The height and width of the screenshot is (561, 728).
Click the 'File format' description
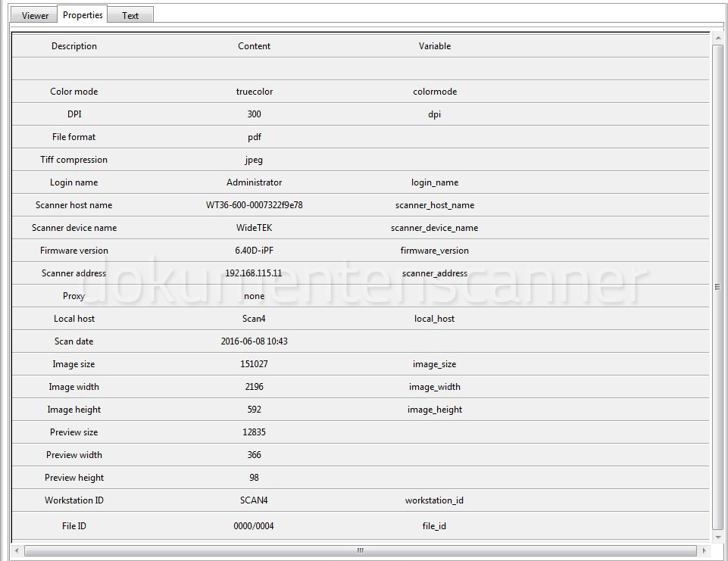click(73, 137)
